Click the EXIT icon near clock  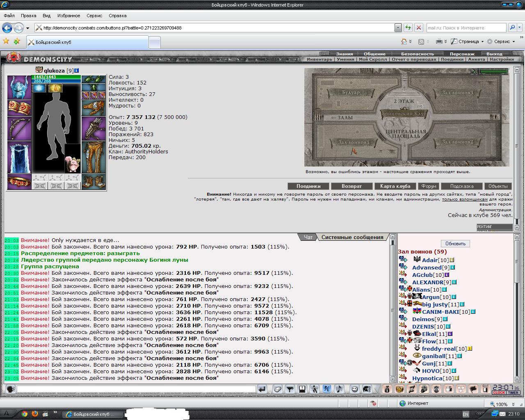(486, 389)
